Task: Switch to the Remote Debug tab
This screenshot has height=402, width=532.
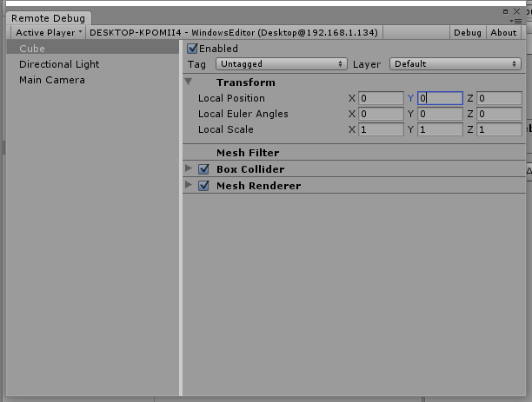Action: pyautogui.click(x=48, y=18)
